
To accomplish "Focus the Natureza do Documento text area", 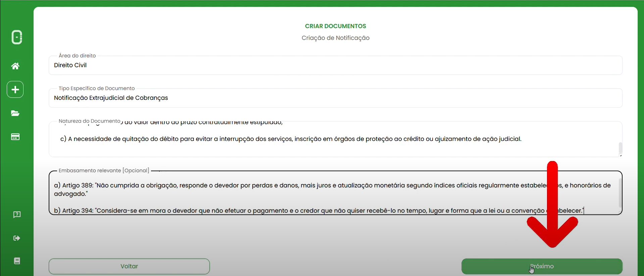I will pos(336,139).
